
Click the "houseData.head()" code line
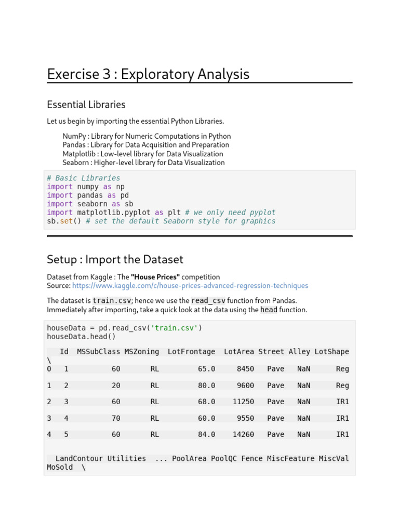(x=82, y=337)
